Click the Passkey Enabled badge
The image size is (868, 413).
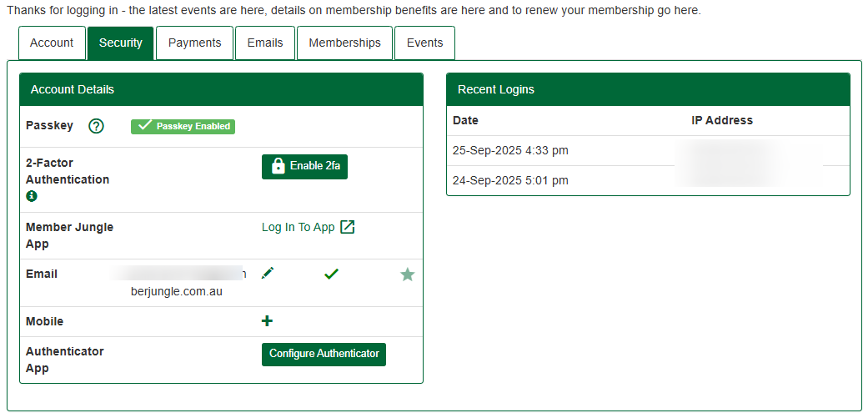pos(183,126)
